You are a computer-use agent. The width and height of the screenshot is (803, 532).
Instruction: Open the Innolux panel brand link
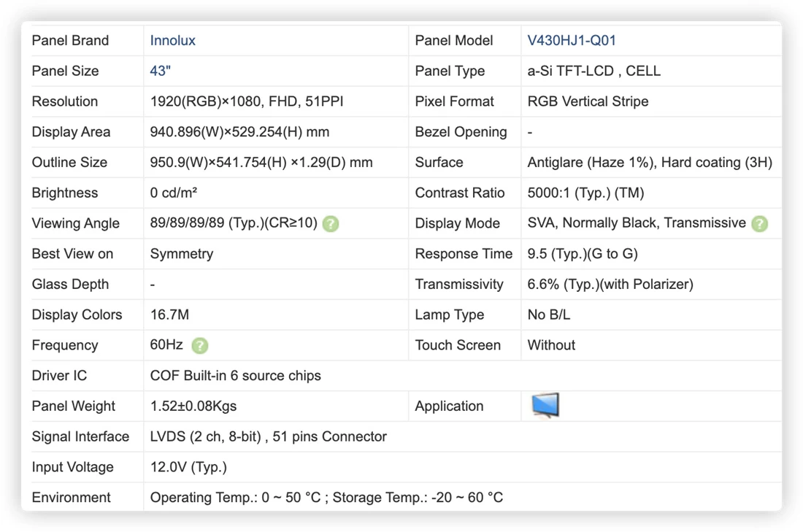tap(172, 40)
